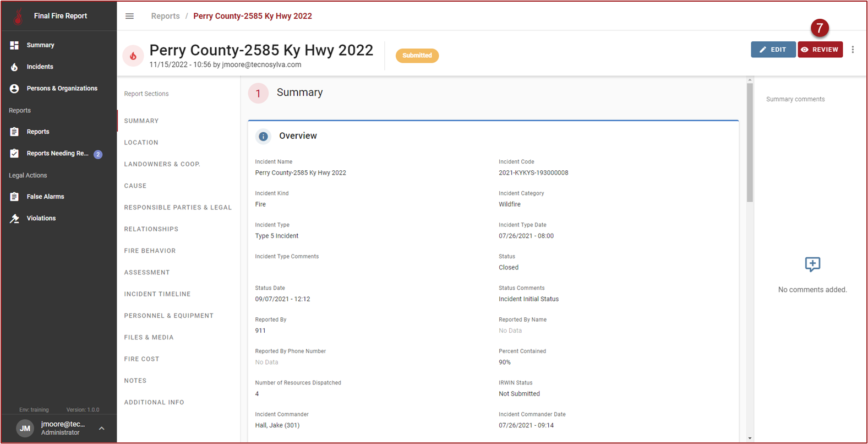Click the scrollbar down arrow
868x444 pixels.
[750, 438]
